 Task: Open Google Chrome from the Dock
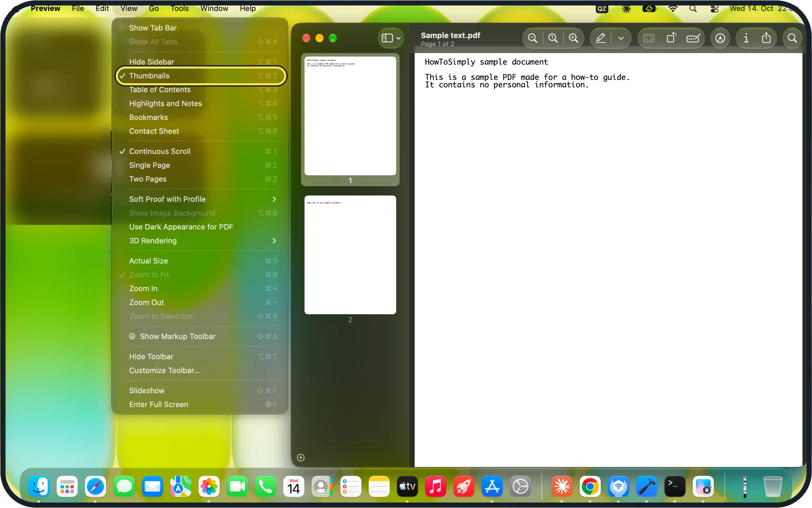pyautogui.click(x=590, y=486)
